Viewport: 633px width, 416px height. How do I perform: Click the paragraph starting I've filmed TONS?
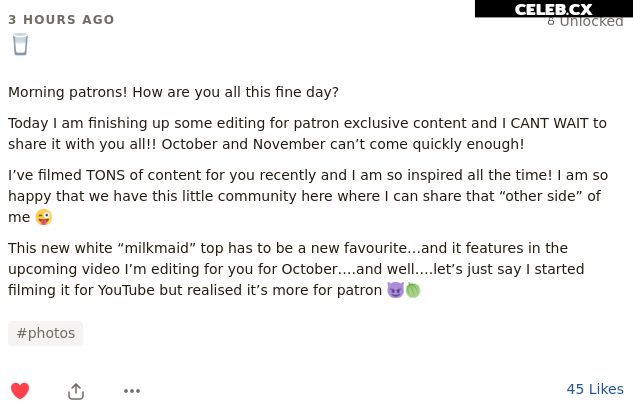click(x=308, y=196)
